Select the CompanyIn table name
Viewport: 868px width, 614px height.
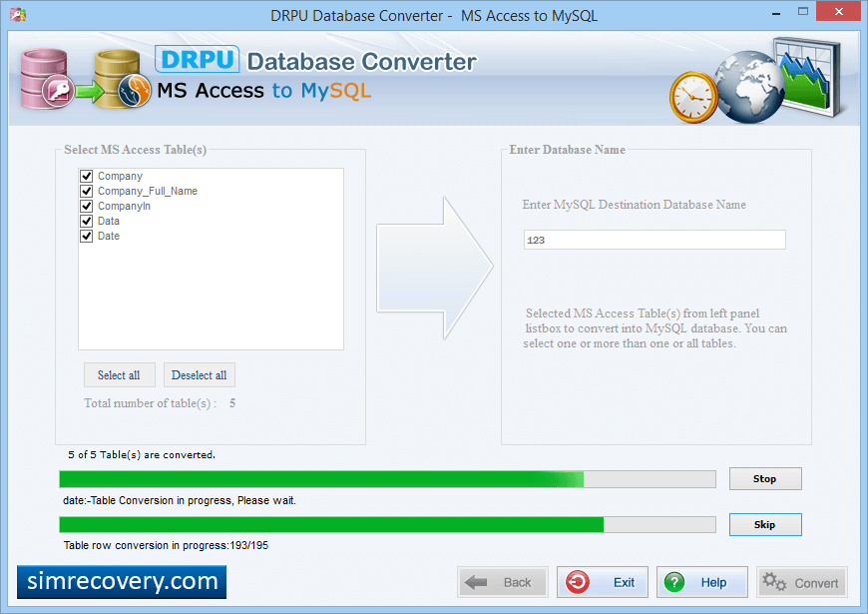(x=124, y=206)
